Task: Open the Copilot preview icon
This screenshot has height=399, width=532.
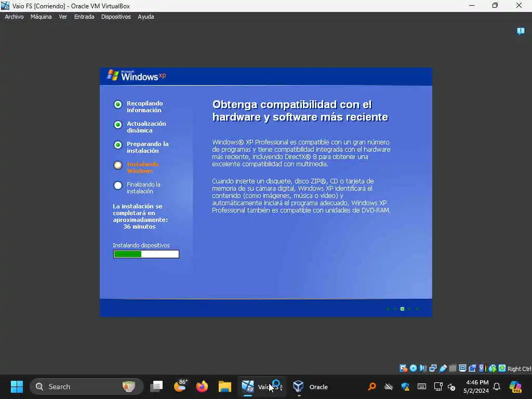Action: tap(515, 387)
